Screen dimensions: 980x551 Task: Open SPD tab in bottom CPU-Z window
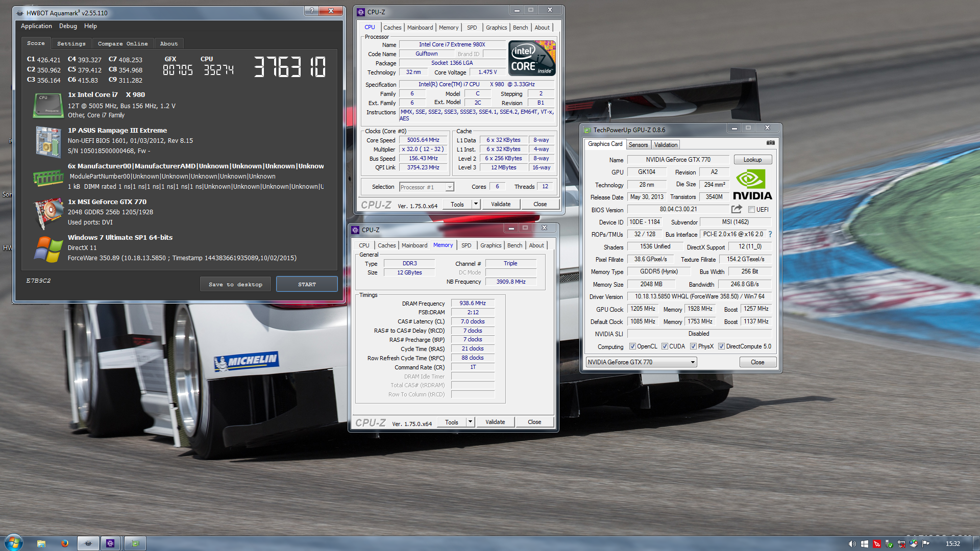click(x=466, y=245)
